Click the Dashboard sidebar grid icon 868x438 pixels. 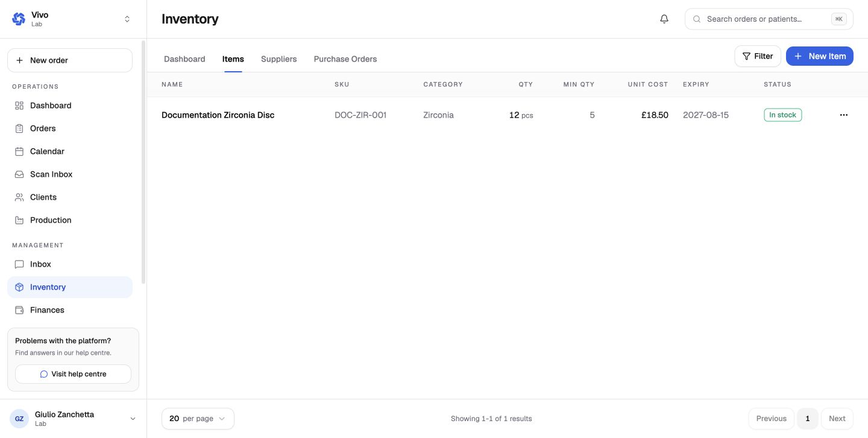click(x=19, y=106)
